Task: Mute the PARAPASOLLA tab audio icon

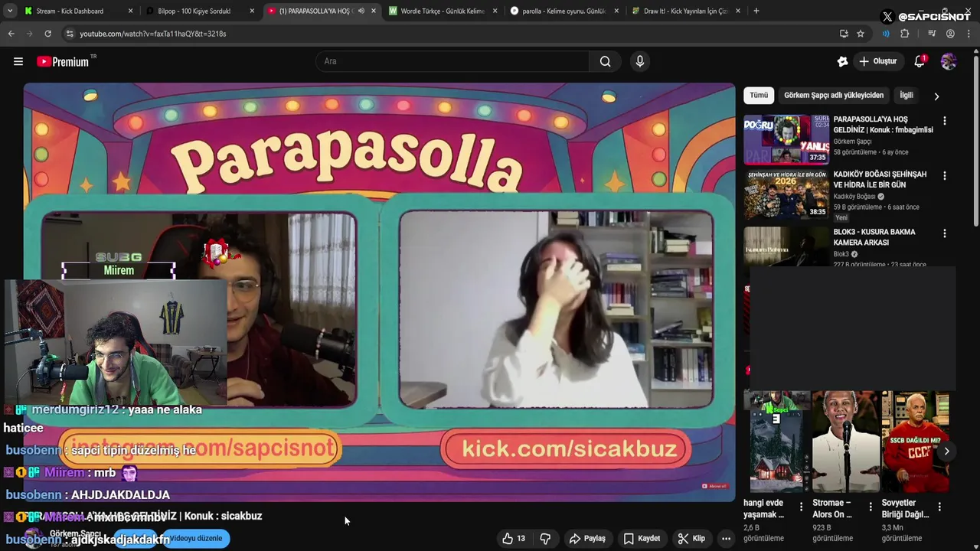Action: [x=361, y=11]
